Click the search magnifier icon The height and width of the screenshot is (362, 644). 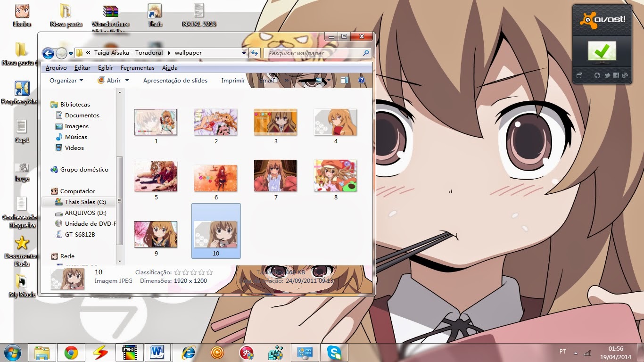point(366,53)
